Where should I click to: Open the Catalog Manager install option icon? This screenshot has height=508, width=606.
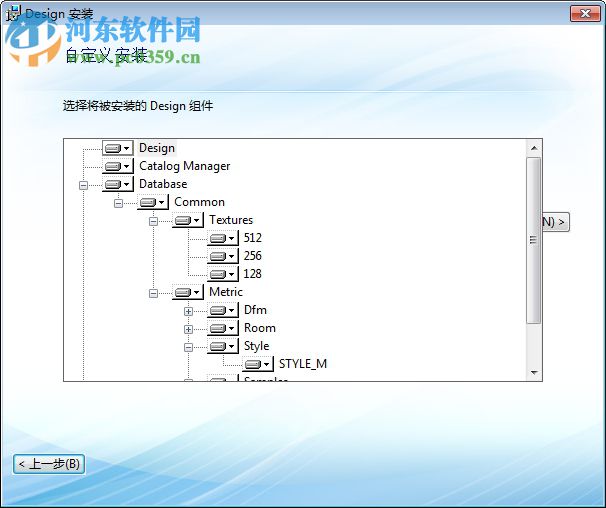(117, 166)
